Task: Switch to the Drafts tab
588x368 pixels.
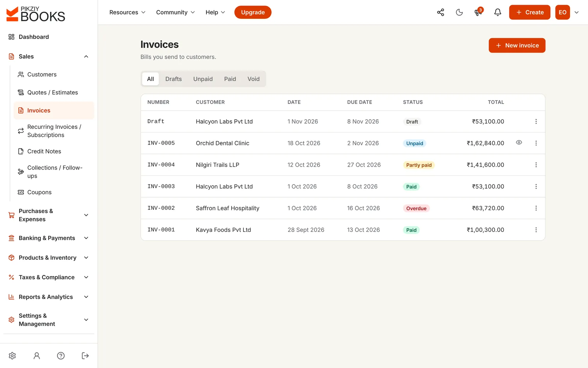Action: 173,79
